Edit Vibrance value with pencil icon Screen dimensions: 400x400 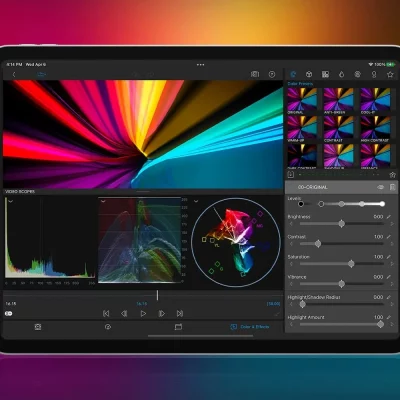[x=389, y=277]
